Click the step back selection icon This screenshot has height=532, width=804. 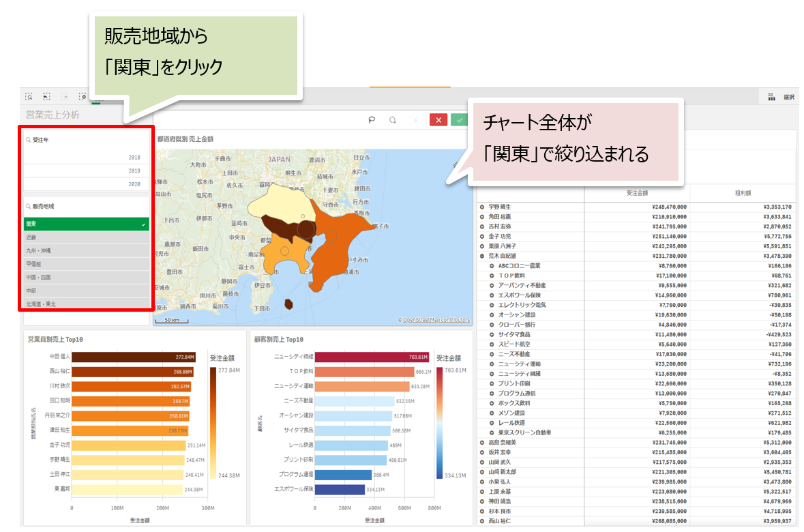click(46, 97)
